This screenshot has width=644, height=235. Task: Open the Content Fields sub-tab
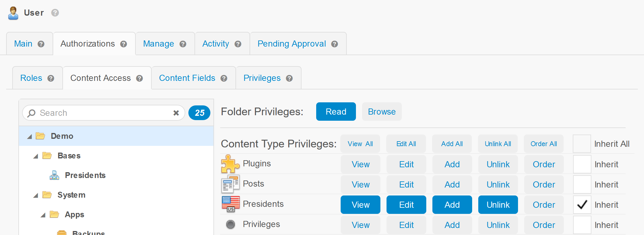[x=187, y=78]
